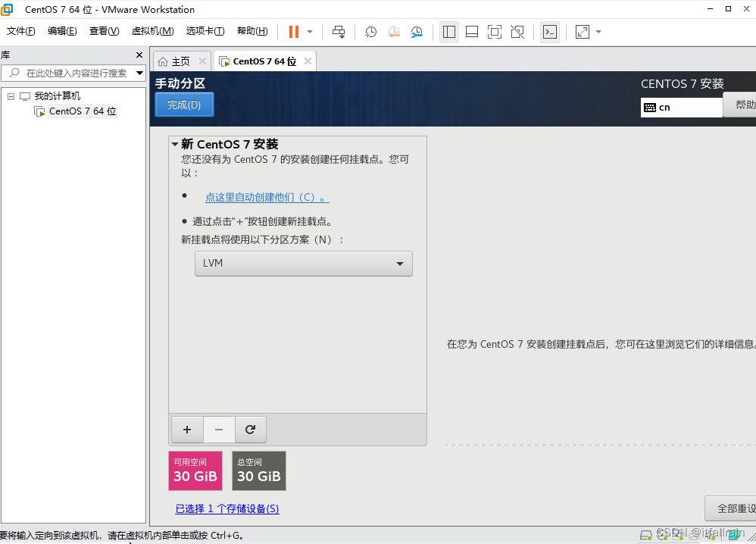Image resolution: width=756 pixels, height=544 pixels.
Task: Click the 可用空间 30 GiB box
Action: 195,471
